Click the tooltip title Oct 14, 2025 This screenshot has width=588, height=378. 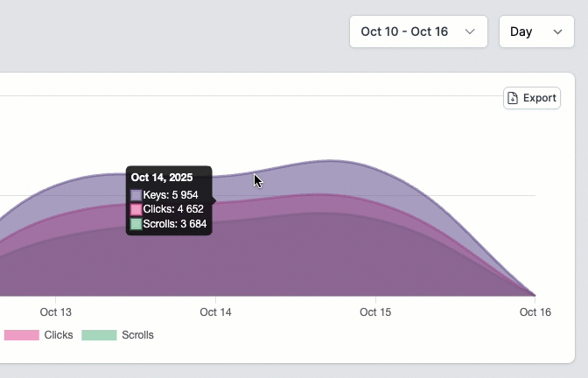162,178
